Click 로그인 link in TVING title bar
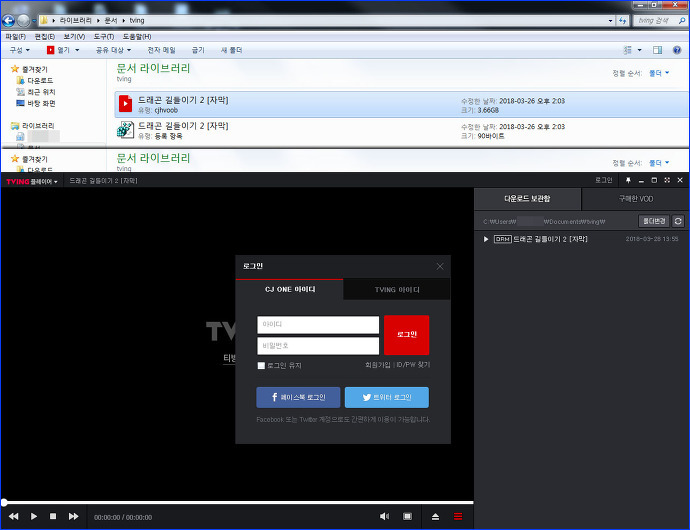Image resolution: width=690 pixels, height=530 pixels. click(x=603, y=180)
